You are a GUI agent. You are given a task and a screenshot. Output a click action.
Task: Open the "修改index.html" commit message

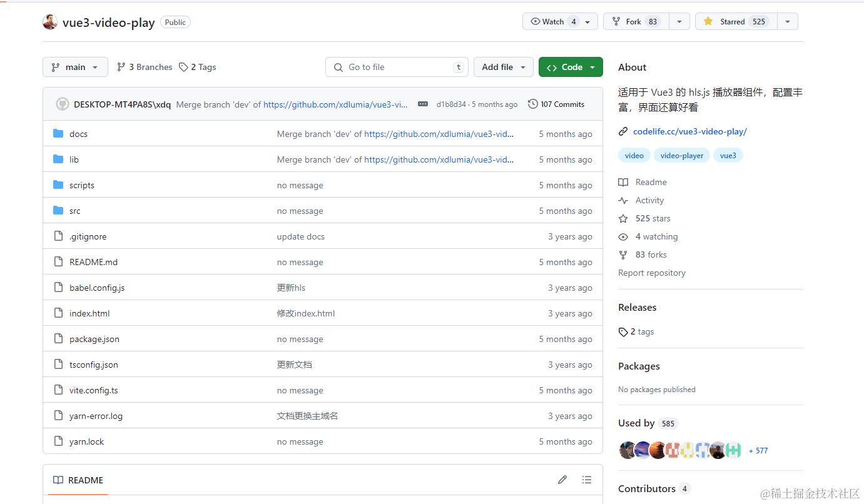tap(306, 313)
